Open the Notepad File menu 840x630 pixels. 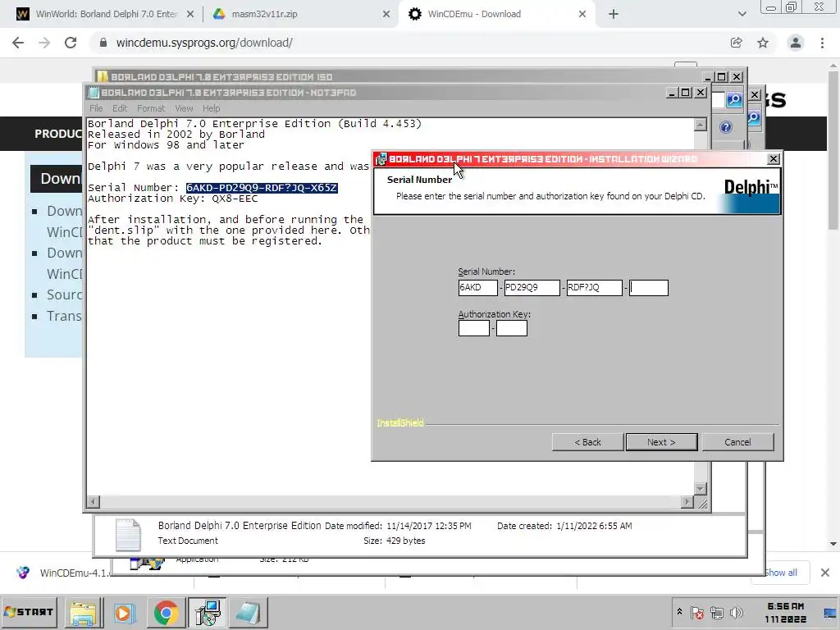tap(96, 108)
